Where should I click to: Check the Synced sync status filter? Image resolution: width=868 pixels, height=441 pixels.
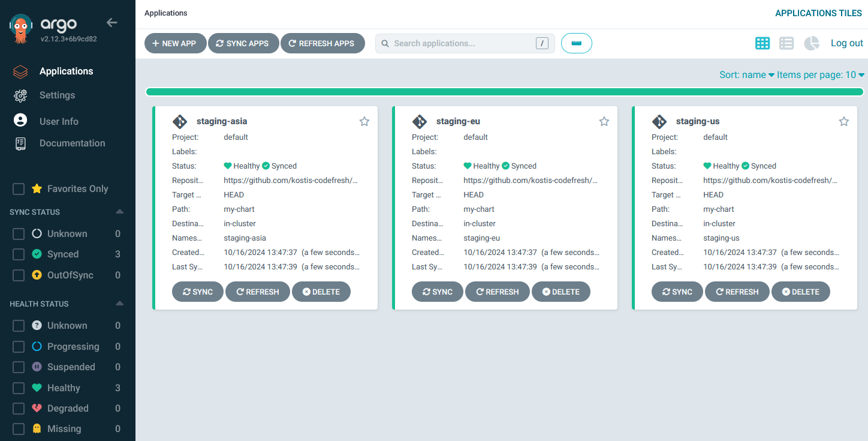[18, 254]
